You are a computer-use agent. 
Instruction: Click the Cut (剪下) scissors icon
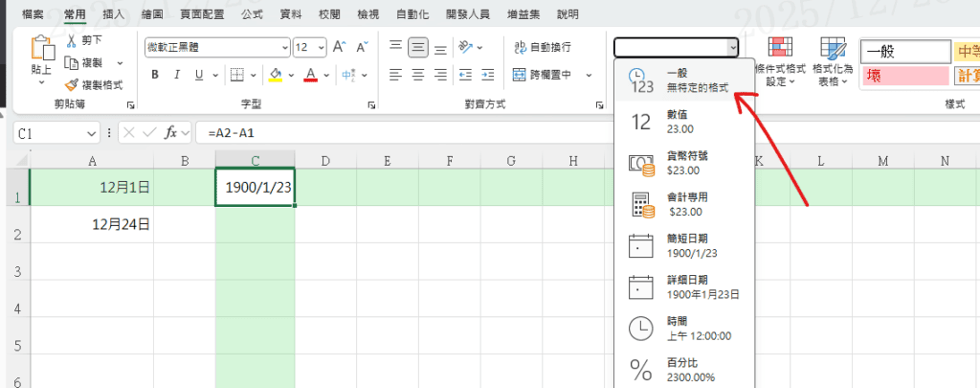click(72, 40)
